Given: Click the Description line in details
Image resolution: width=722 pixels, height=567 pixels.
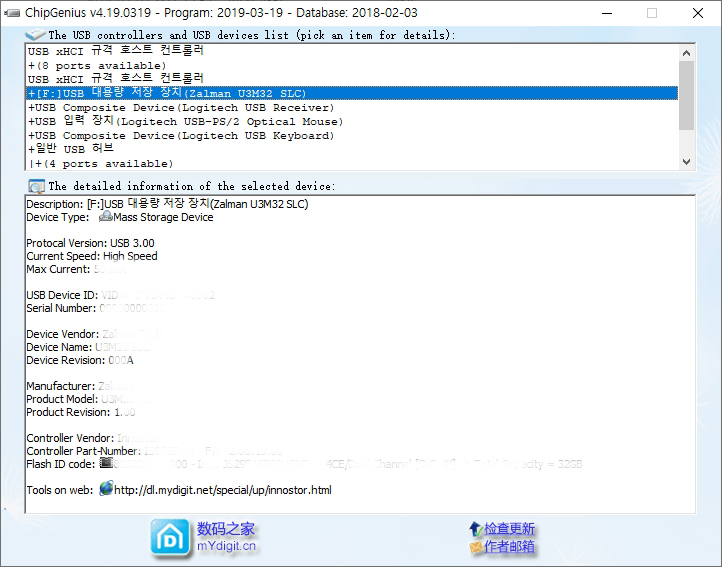Looking at the screenshot, I should pyautogui.click(x=167, y=204).
